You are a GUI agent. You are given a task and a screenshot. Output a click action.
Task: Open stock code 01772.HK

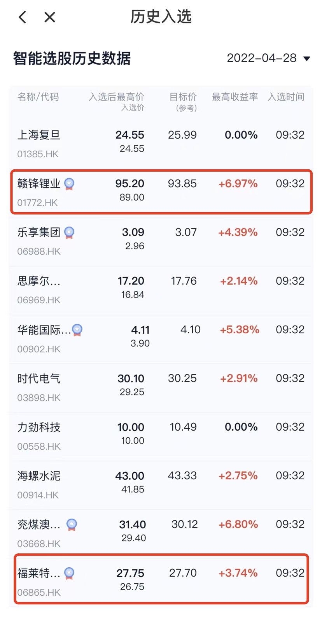(x=37, y=202)
